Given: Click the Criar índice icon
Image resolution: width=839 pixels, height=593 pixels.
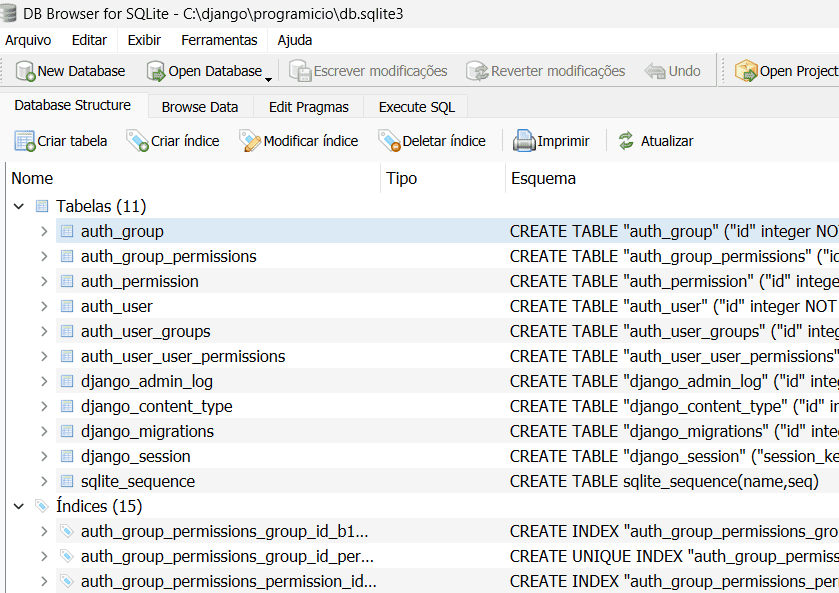Looking at the screenshot, I should click(138, 141).
